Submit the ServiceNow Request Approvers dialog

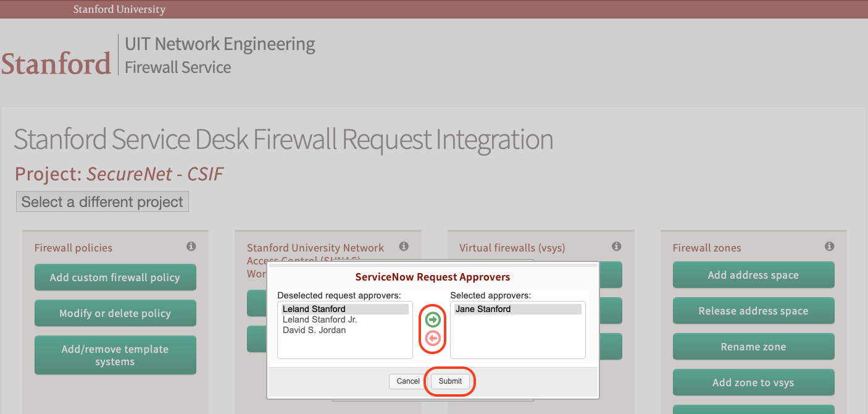[450, 381]
